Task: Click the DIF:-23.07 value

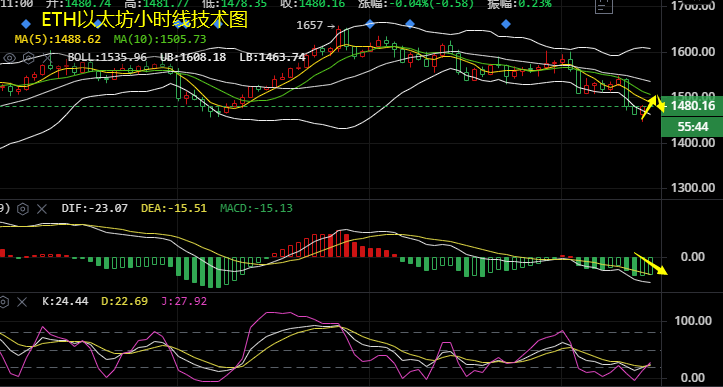Action: pyautogui.click(x=95, y=208)
